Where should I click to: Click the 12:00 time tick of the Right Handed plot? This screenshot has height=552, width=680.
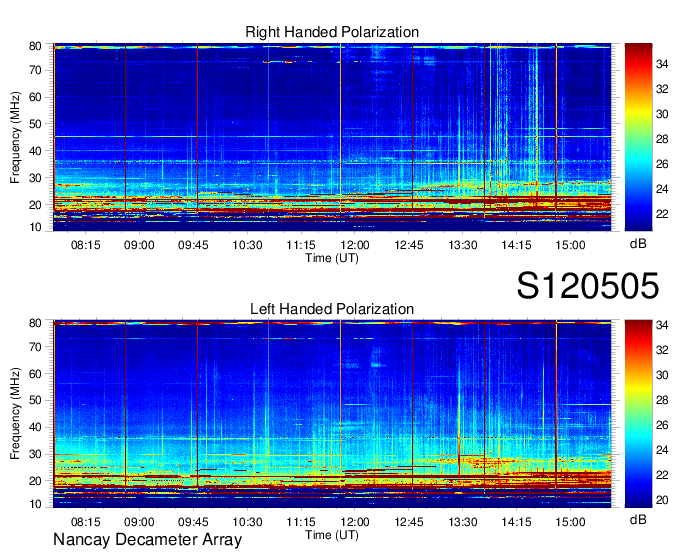(355, 245)
